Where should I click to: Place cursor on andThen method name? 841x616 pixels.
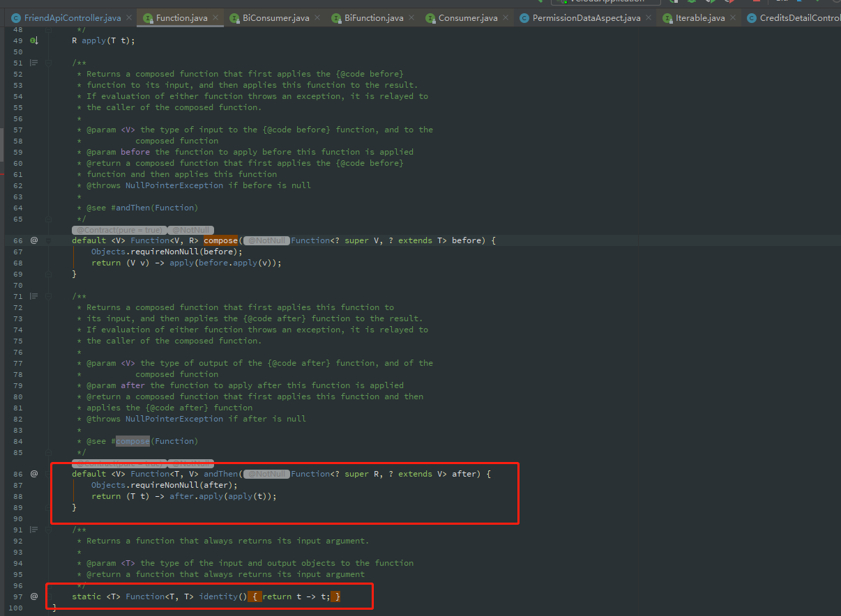click(x=220, y=474)
